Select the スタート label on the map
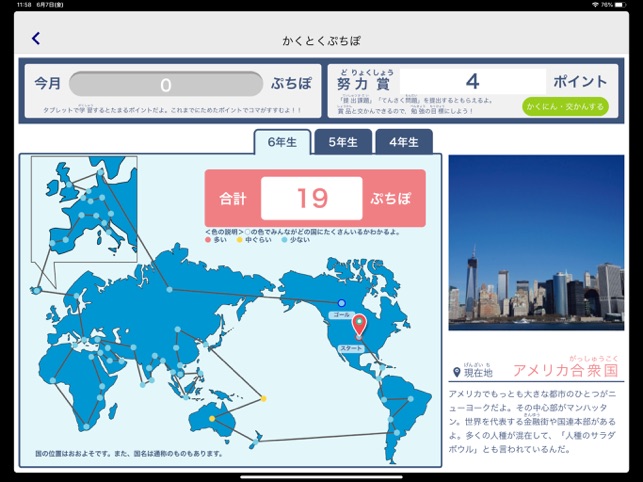Viewport: 643px width, 482px height. pyautogui.click(x=351, y=348)
